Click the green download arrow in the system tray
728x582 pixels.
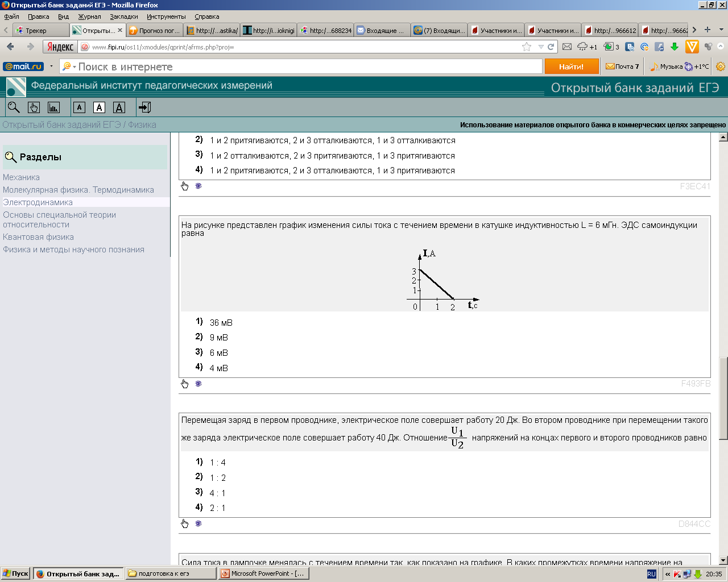click(x=697, y=574)
